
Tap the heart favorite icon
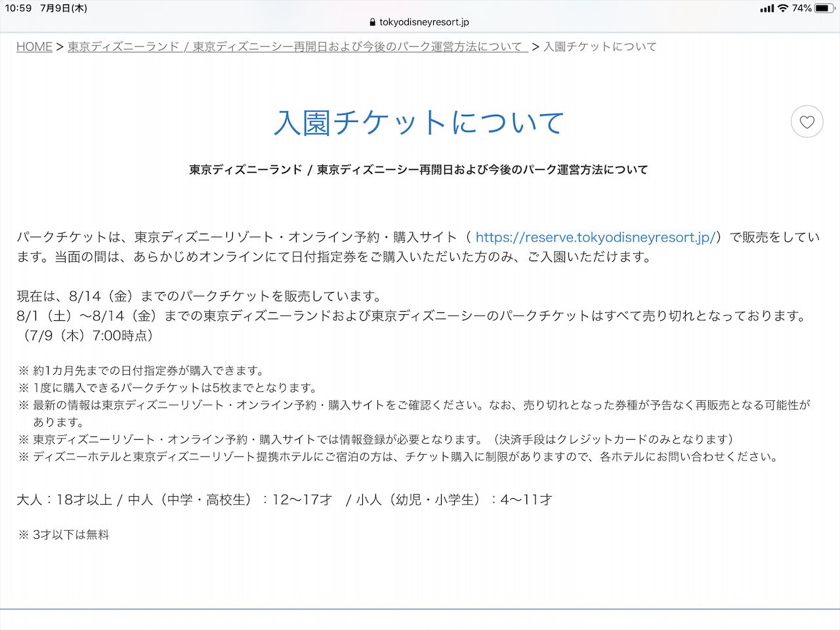pyautogui.click(x=807, y=121)
